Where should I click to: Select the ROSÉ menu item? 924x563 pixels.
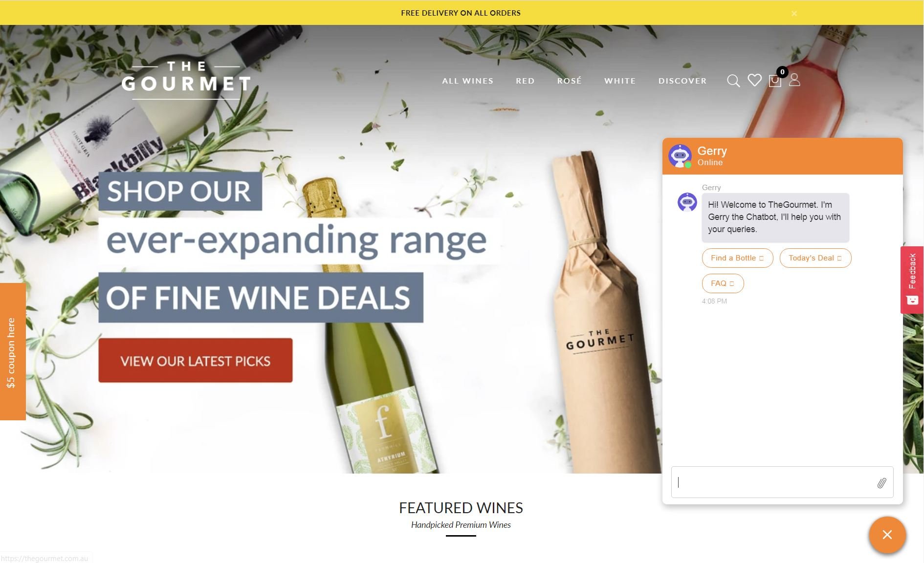(x=570, y=81)
